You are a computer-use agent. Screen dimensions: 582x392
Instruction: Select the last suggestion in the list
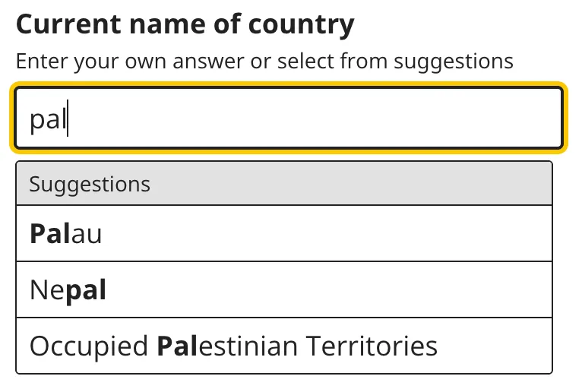click(284, 346)
